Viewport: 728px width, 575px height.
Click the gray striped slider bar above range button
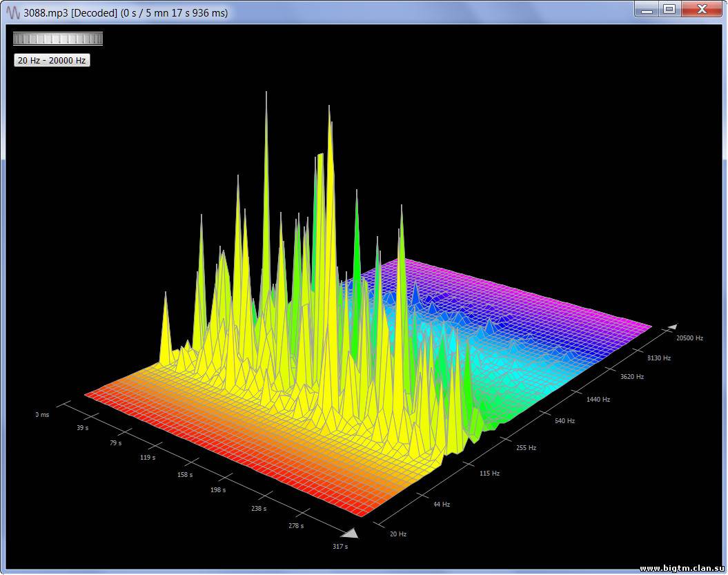(x=58, y=39)
